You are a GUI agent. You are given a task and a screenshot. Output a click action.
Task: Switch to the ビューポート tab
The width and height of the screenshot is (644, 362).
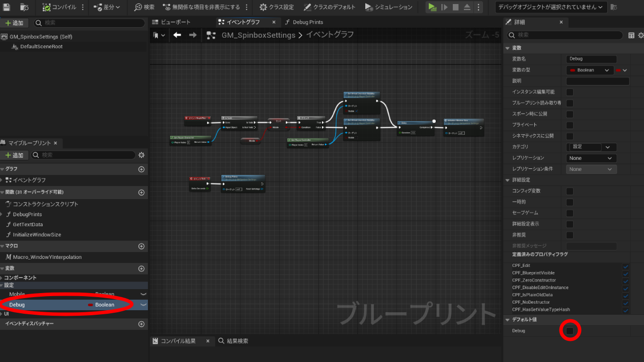tap(171, 22)
